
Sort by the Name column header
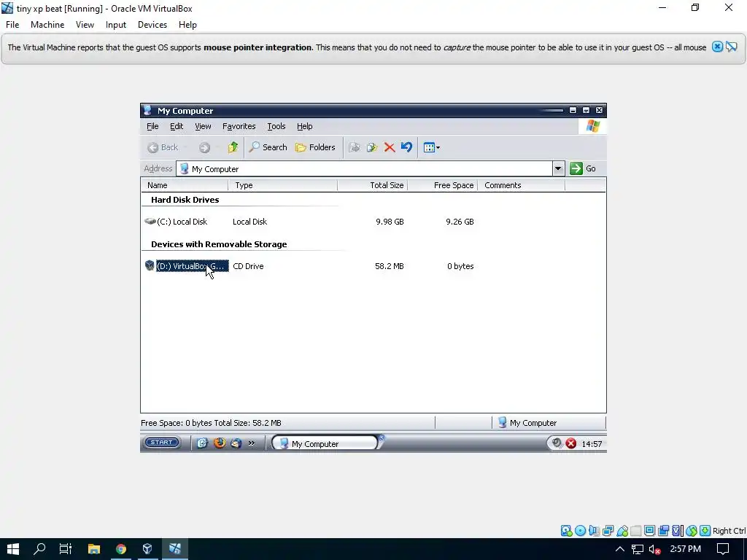click(185, 185)
